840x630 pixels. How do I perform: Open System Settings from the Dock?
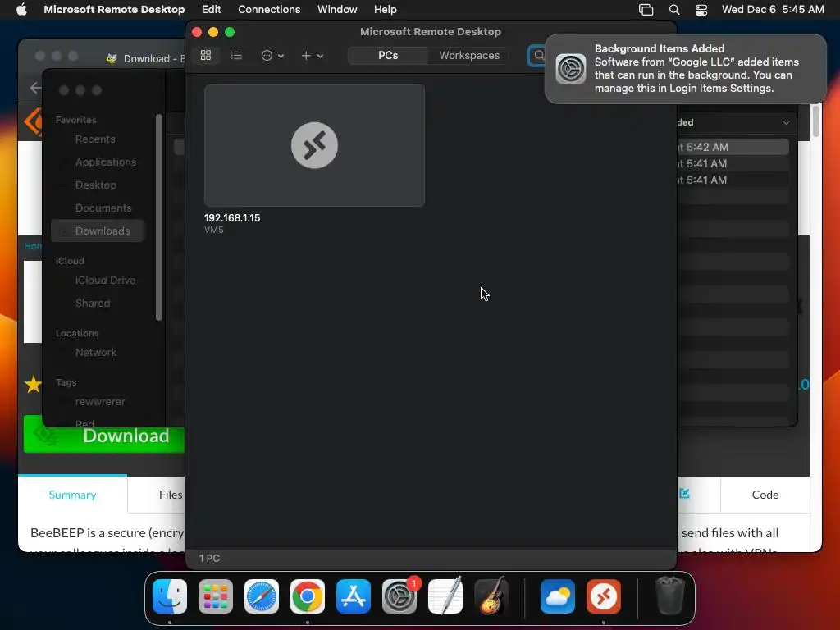399,596
